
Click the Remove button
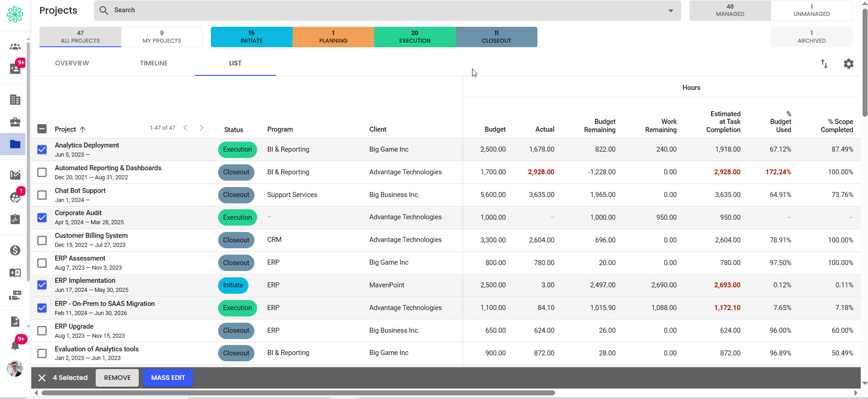tap(117, 378)
